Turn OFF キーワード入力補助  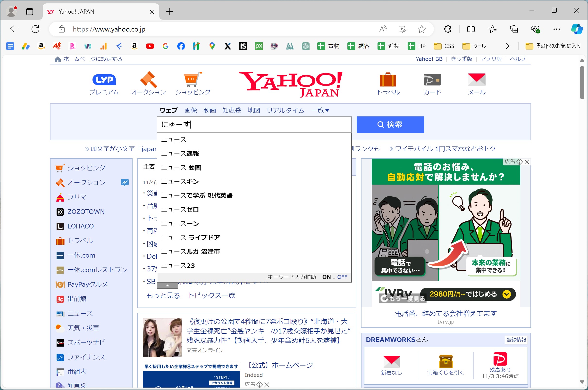(343, 277)
